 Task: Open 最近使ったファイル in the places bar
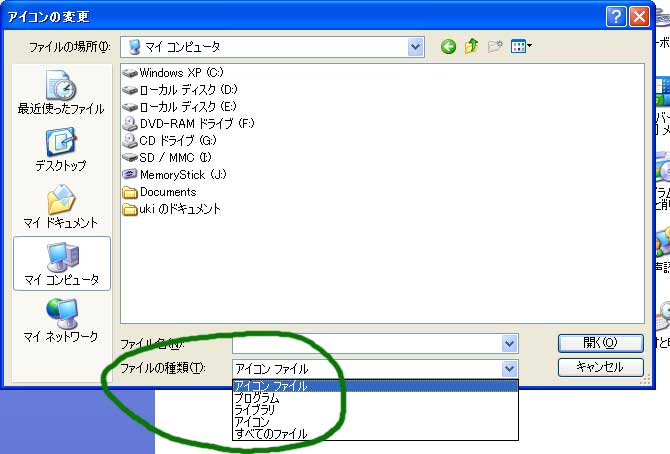61,92
